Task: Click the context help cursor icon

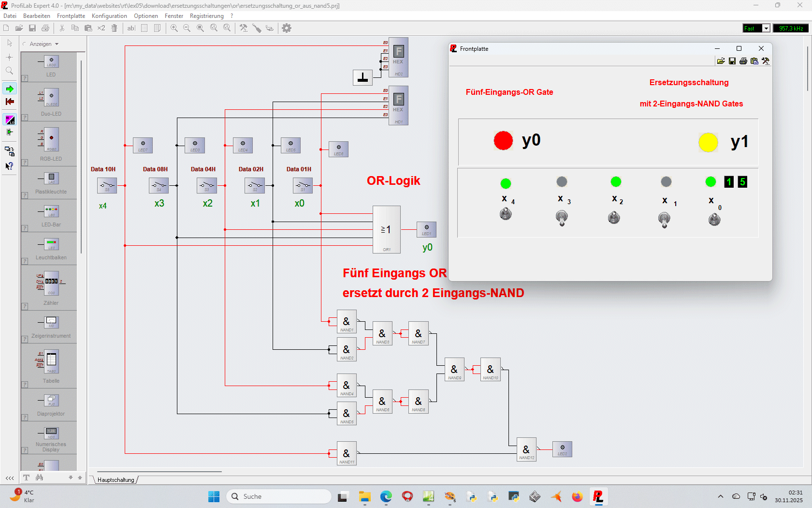Action: pos(9,166)
